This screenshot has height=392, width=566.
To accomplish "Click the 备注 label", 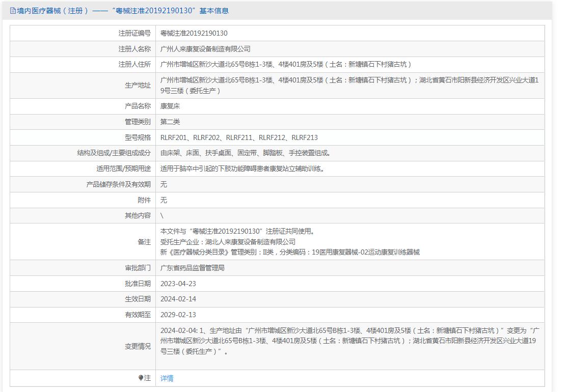I will tap(144, 242).
